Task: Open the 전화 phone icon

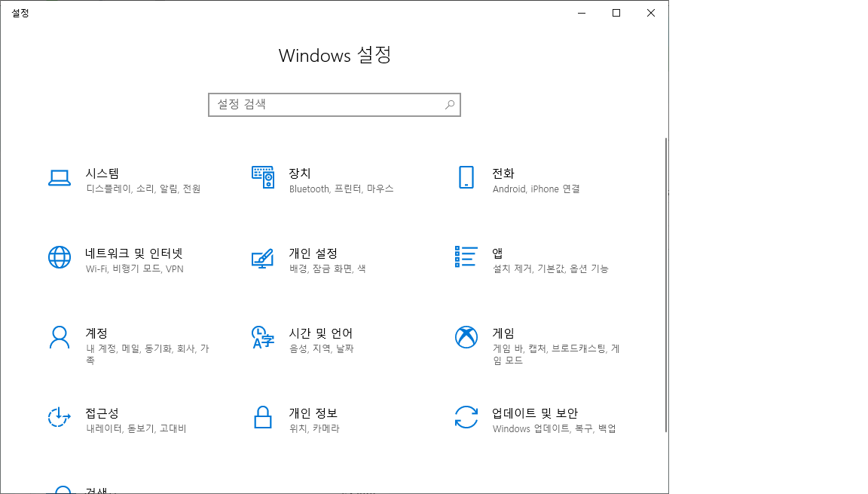Action: [x=466, y=177]
